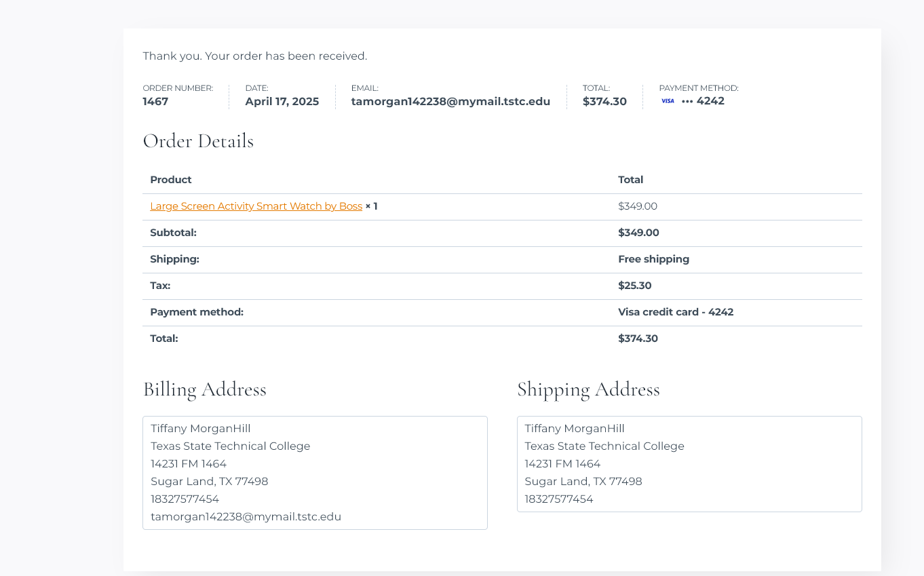Click Tiffany MorganHill in the billing address

click(201, 429)
